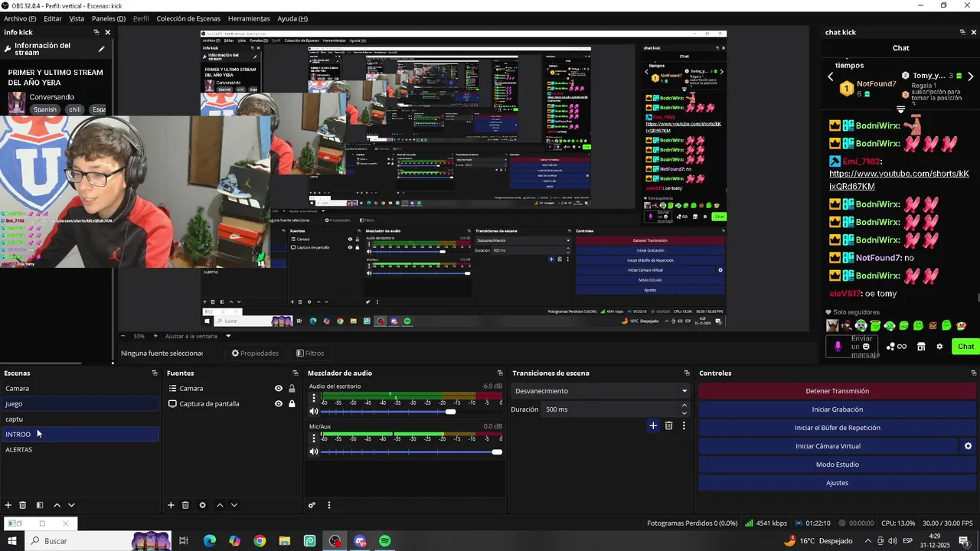980x551 pixels.
Task: Enable Modo Estudio
Action: coord(838,465)
